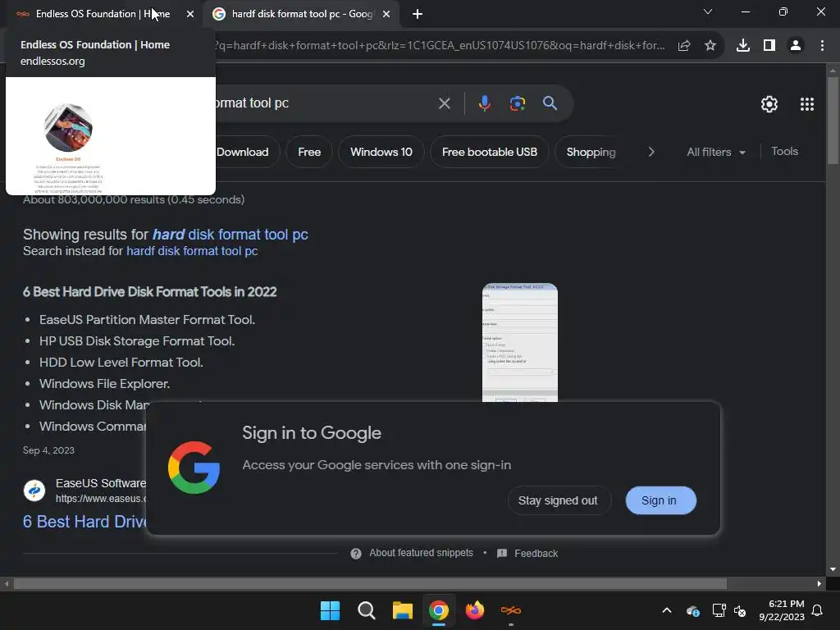Open Firefox from the taskbar
The height and width of the screenshot is (630, 840).
pos(475,610)
